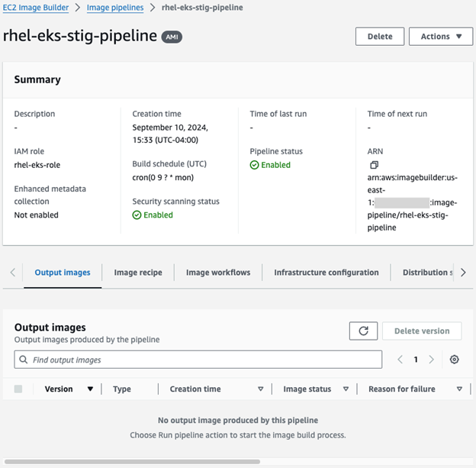Go to next page of output images
476x468 pixels.
pos(432,360)
